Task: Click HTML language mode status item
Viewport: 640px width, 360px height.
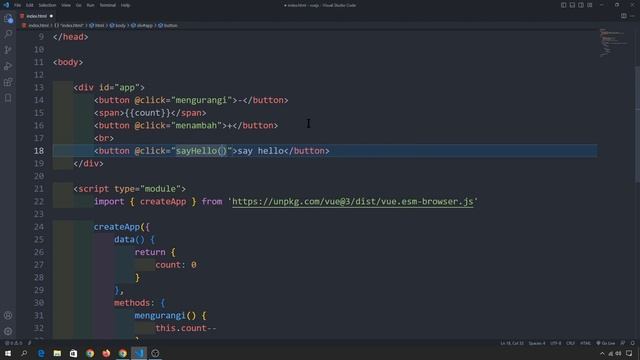Action: pyautogui.click(x=585, y=343)
